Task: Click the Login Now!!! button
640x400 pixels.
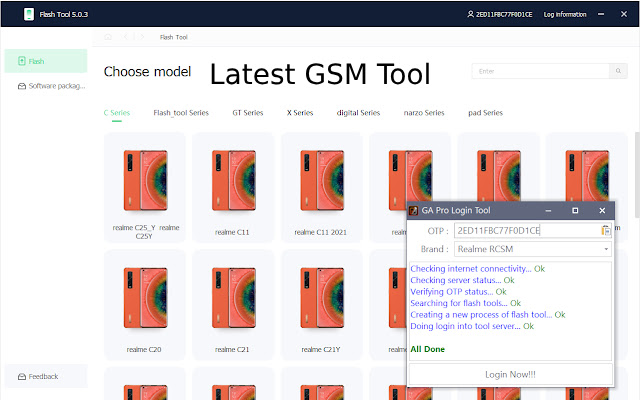Action: click(510, 374)
